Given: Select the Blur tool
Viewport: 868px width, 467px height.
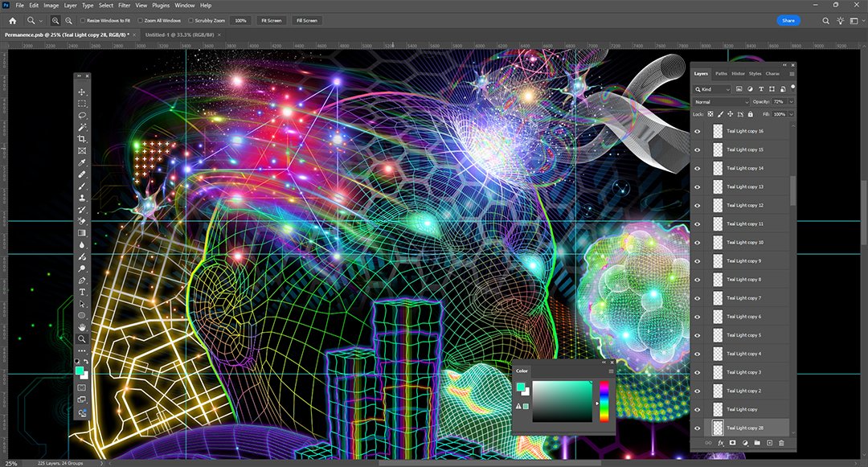Looking at the screenshot, I should click(x=82, y=245).
